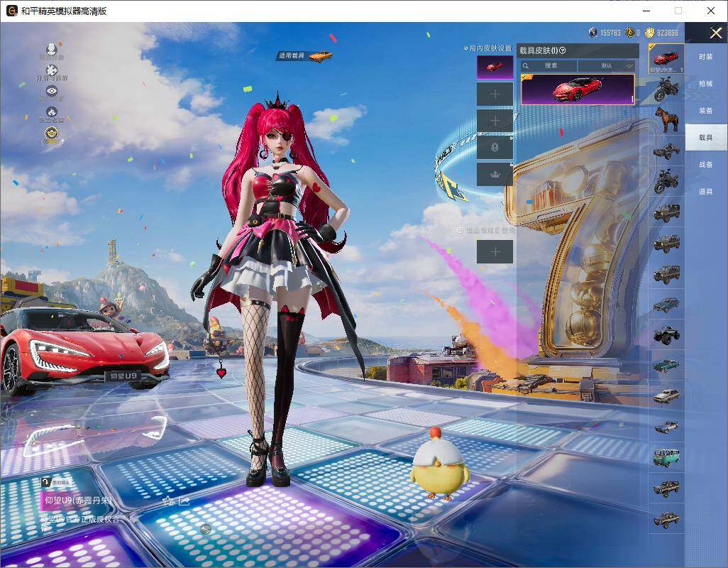
Task: Switch to the 时装 tab
Action: (706, 57)
